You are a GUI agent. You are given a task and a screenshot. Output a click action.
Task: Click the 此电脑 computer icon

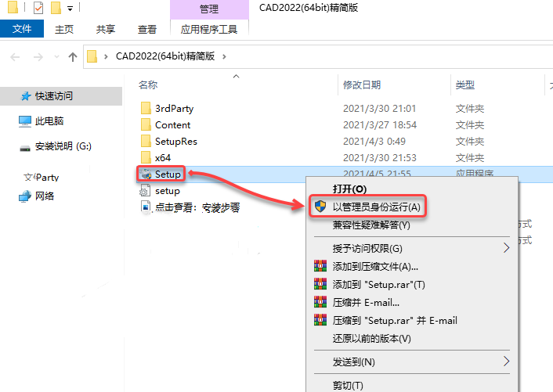[x=25, y=121]
